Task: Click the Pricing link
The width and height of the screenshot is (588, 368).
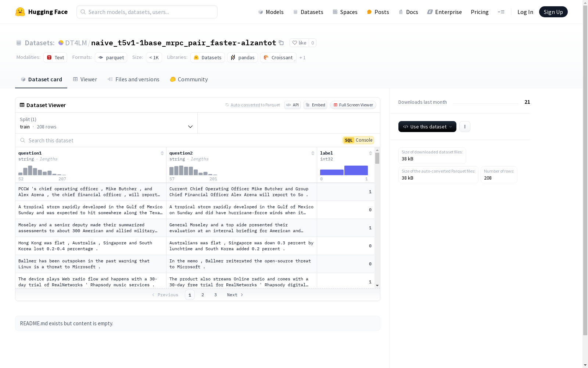Action: (x=480, y=12)
